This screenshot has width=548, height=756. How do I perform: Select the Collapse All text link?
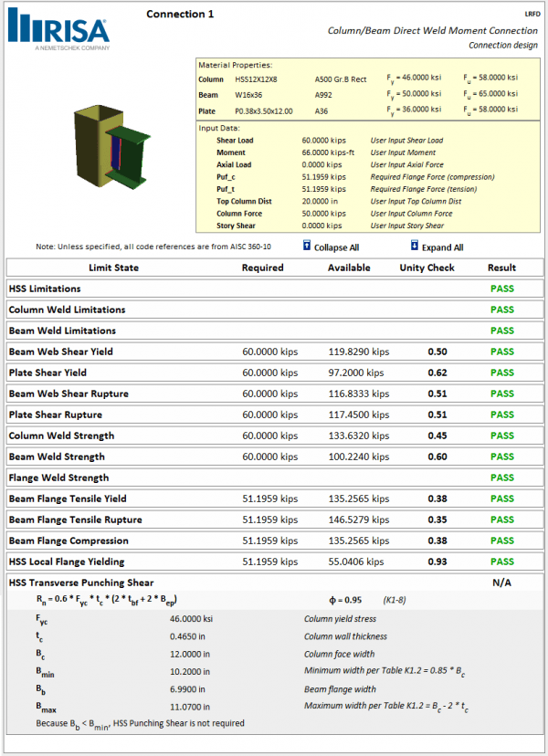tap(336, 247)
